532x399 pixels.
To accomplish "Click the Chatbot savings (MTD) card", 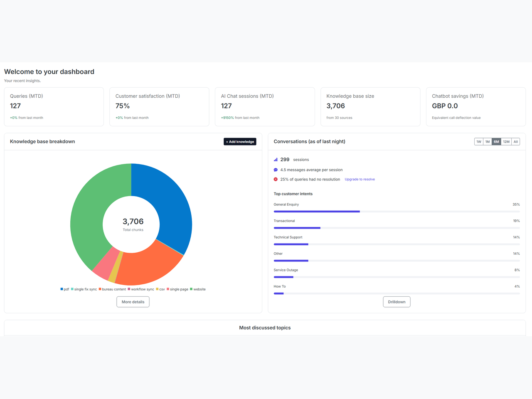I will pyautogui.click(x=476, y=107).
